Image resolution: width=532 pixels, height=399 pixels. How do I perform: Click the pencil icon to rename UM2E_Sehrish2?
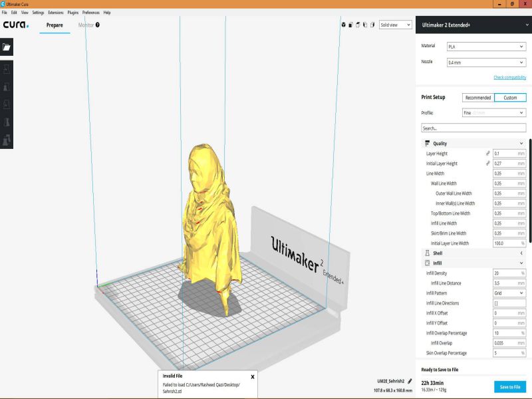[410, 381]
